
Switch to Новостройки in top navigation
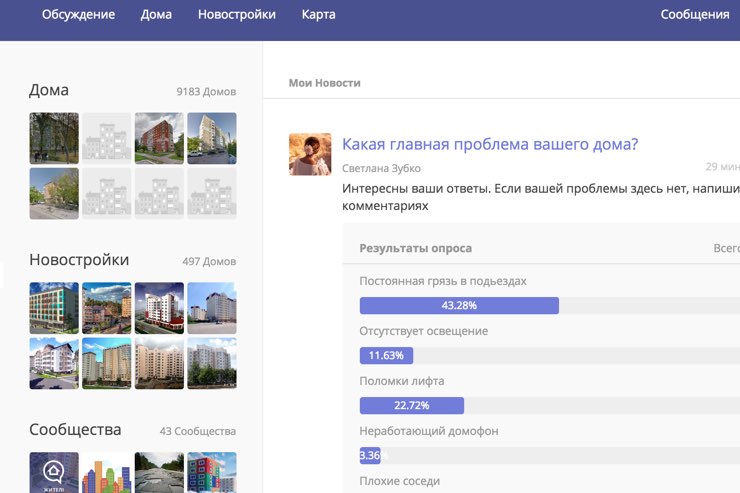[237, 15]
